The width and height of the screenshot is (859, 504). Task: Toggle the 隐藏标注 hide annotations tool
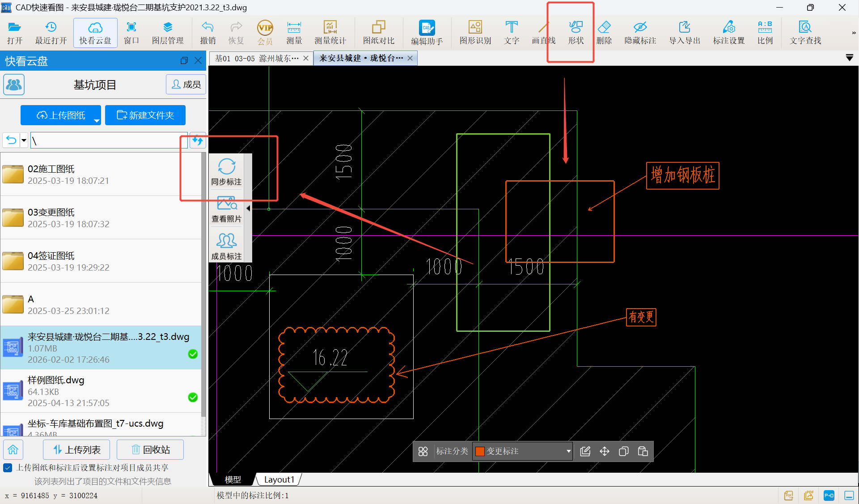click(x=640, y=33)
